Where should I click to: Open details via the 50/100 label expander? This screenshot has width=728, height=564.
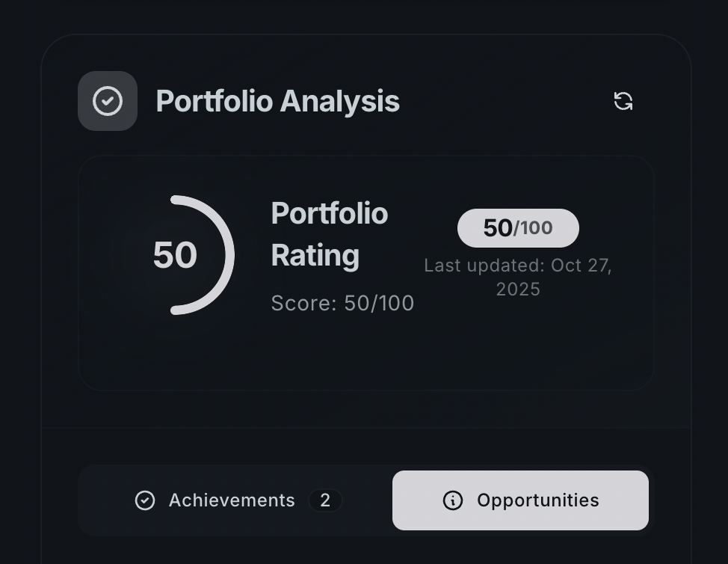pyautogui.click(x=517, y=228)
